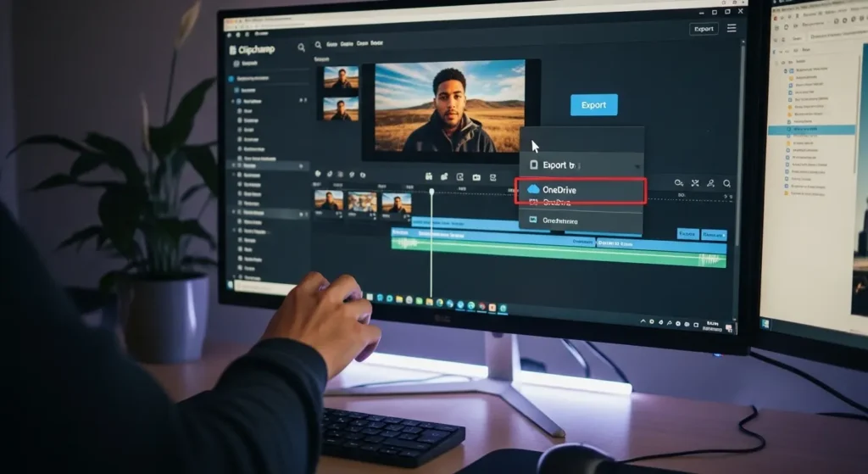Screen dimensions: 868x474
Task: Click the first timeline toolbar icon before the folder icon
Action: click(428, 176)
